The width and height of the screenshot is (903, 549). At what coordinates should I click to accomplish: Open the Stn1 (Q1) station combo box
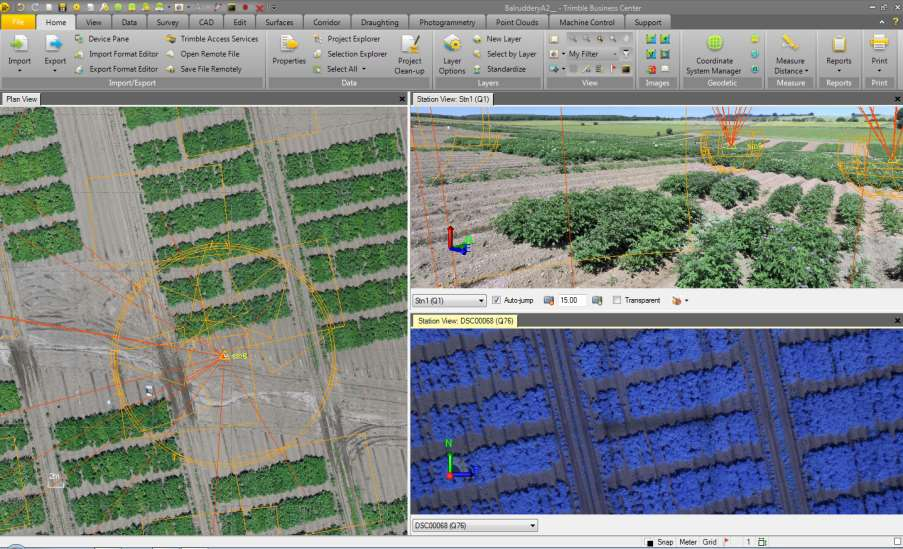tap(449, 300)
